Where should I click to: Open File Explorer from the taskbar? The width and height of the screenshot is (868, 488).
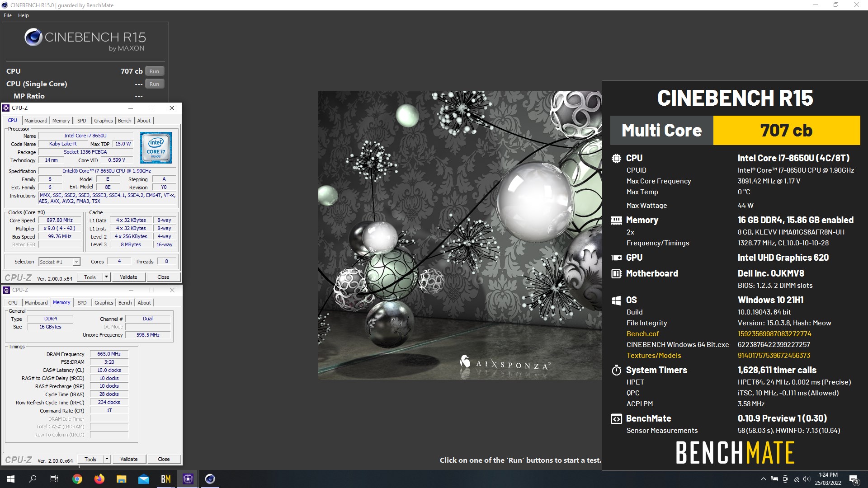[x=121, y=479]
